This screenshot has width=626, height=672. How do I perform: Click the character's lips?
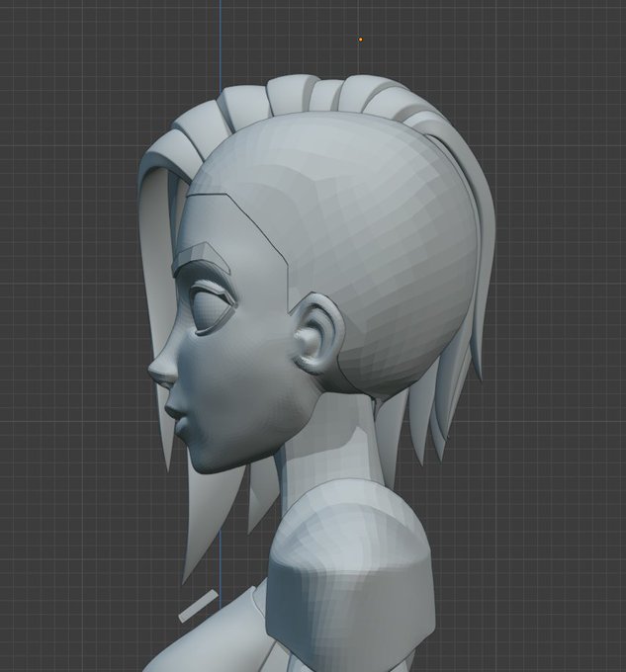177,420
